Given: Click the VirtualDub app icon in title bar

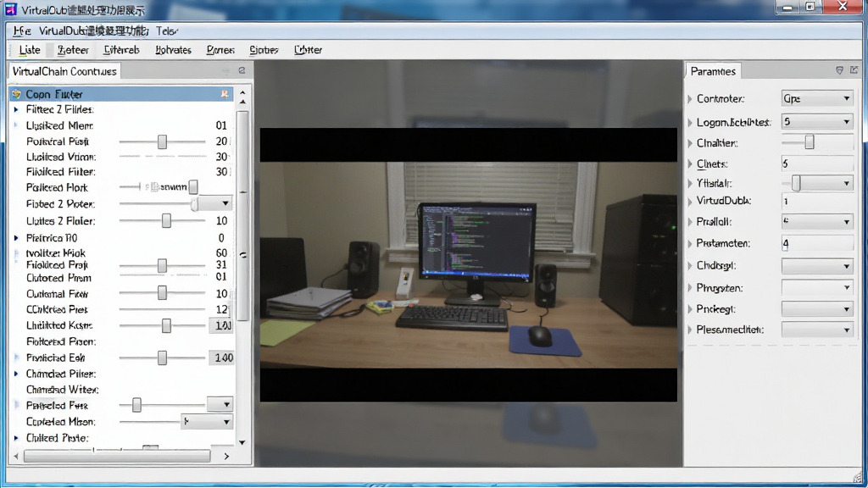Looking at the screenshot, I should tap(10, 8).
